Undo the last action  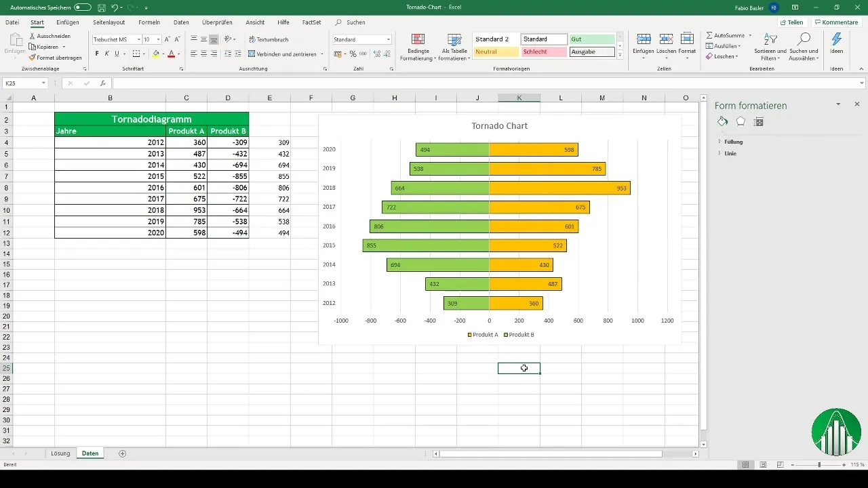(x=115, y=7)
